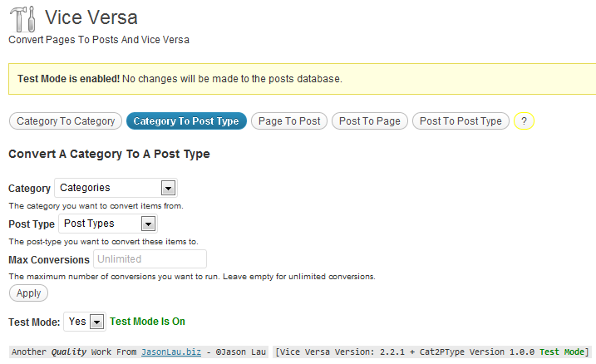Toggle the Test Mode Yes dropdown
The width and height of the screenshot is (596, 364).
click(85, 322)
